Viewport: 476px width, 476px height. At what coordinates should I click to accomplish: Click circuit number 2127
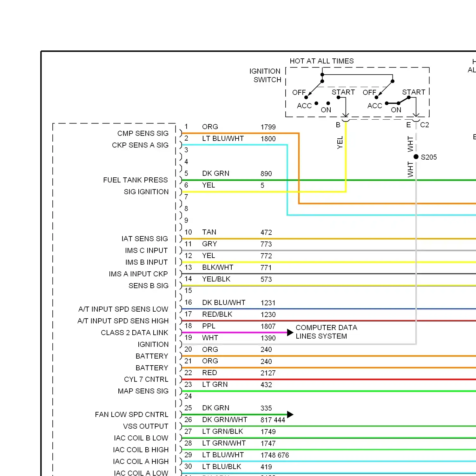coord(268,373)
